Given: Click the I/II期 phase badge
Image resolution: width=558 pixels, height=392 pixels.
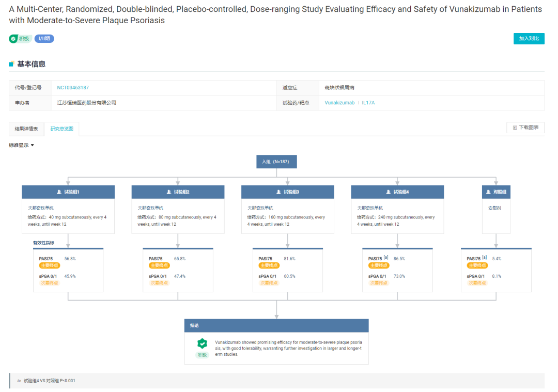Looking at the screenshot, I should coord(44,38).
